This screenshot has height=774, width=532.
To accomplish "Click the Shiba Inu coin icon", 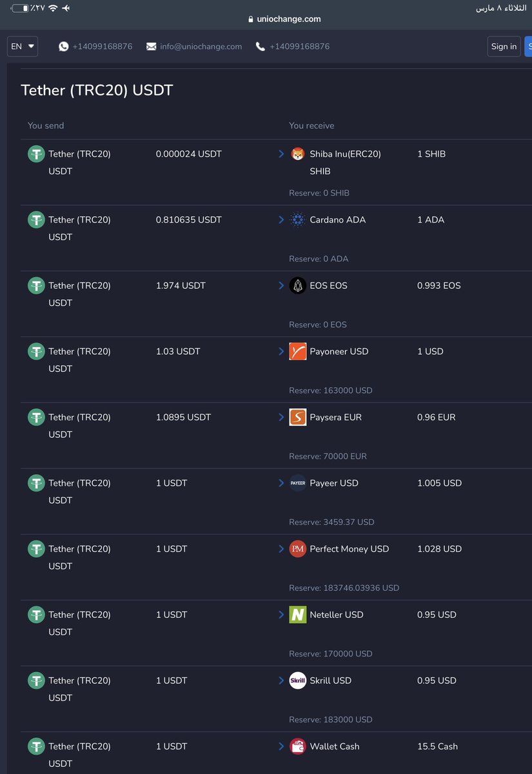I will 297,154.
